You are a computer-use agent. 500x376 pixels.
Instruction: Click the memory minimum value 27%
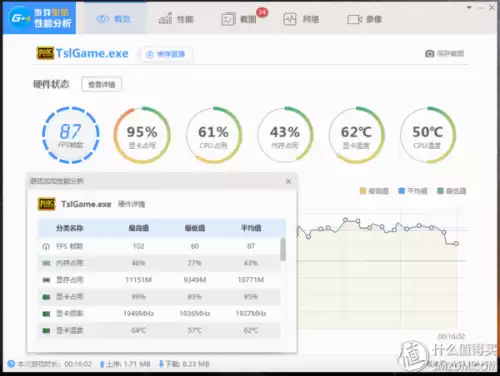pos(195,263)
